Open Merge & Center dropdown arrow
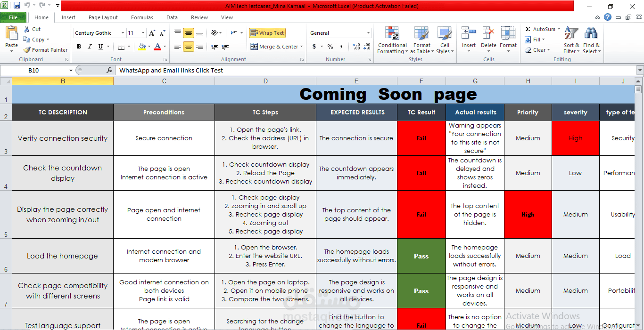644x330 pixels. (x=302, y=47)
